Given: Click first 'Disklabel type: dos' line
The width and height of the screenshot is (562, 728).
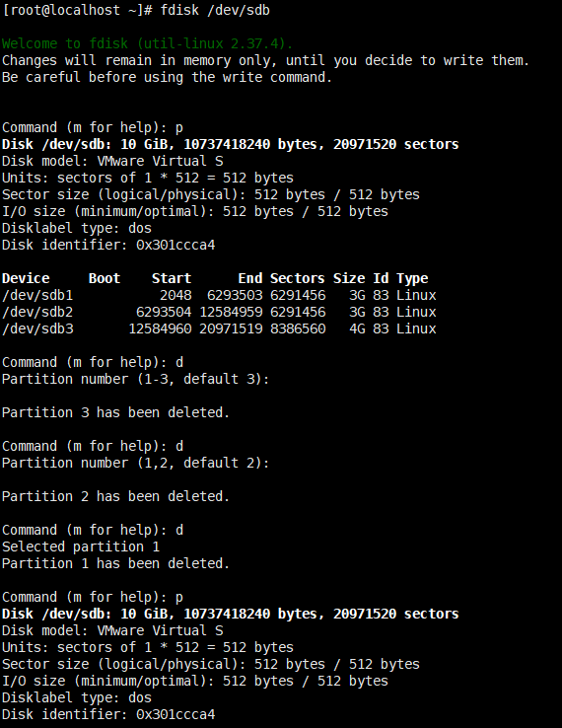Looking at the screenshot, I should click(x=77, y=229).
